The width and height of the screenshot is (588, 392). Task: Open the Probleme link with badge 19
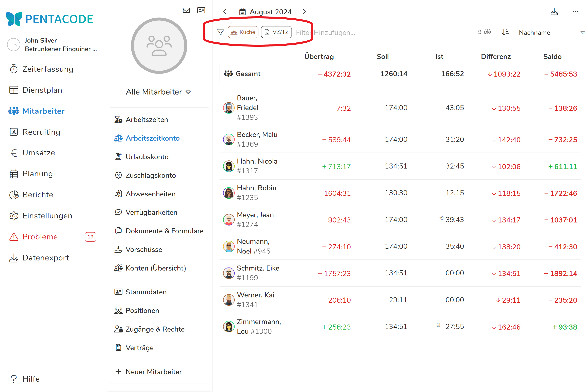pyautogui.click(x=40, y=237)
